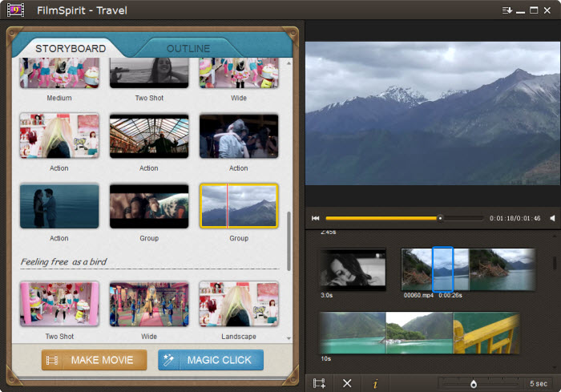Click the blue selection frame on 00060.mp4

pyautogui.click(x=442, y=269)
